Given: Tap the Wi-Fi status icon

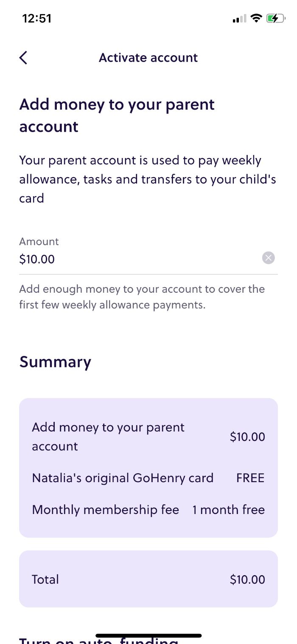Looking at the screenshot, I should (255, 18).
